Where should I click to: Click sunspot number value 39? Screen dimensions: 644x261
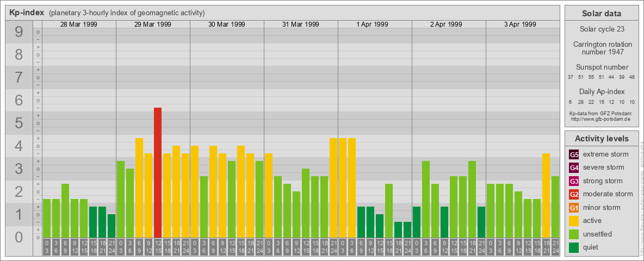point(621,77)
